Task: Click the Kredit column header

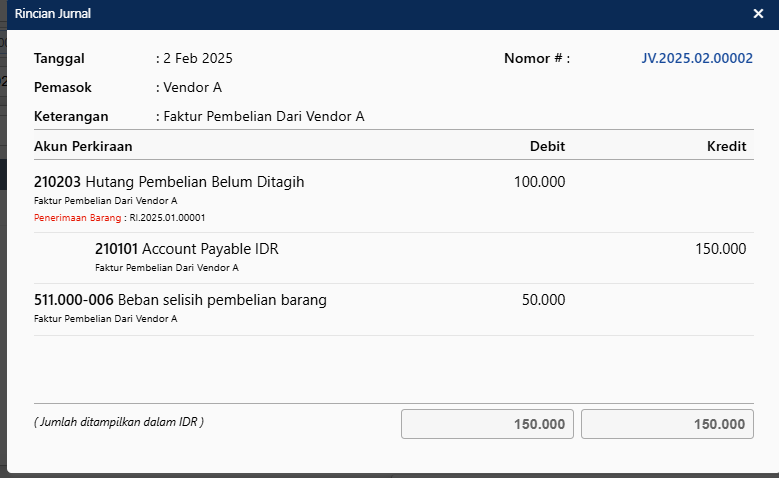Action: [x=726, y=146]
